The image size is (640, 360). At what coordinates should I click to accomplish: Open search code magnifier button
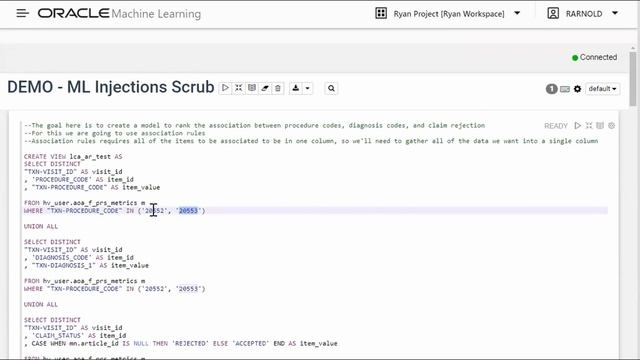331,88
